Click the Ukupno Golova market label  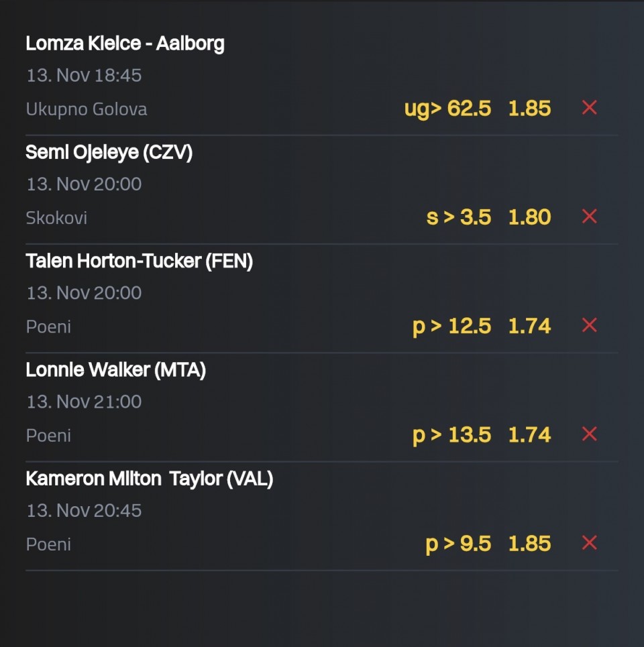87,109
